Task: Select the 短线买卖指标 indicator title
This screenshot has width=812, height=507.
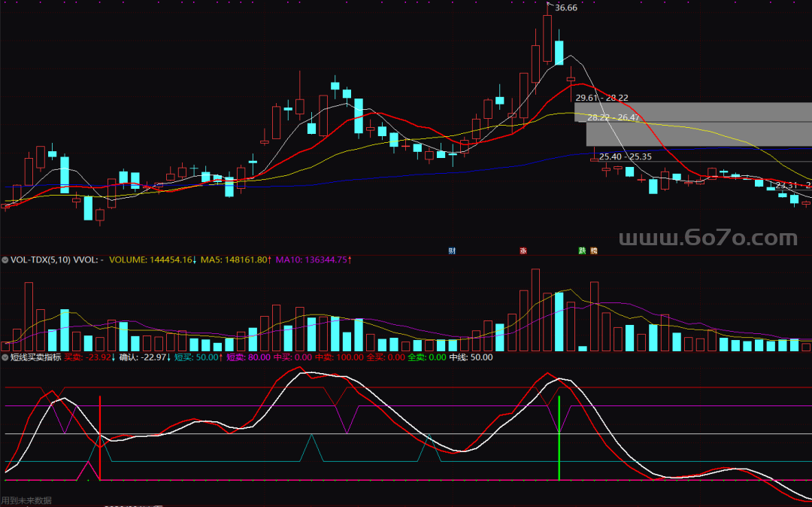Action: [35, 358]
